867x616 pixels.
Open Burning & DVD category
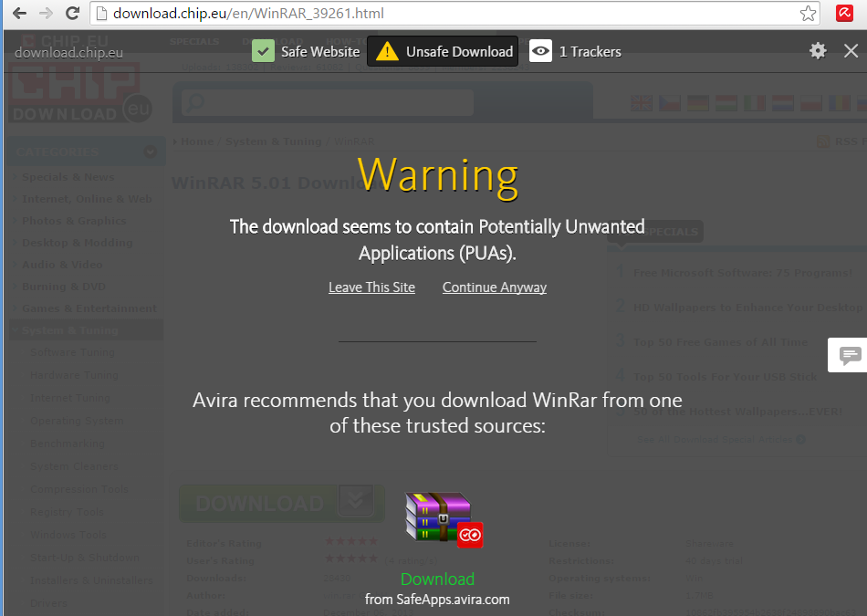[64, 287]
